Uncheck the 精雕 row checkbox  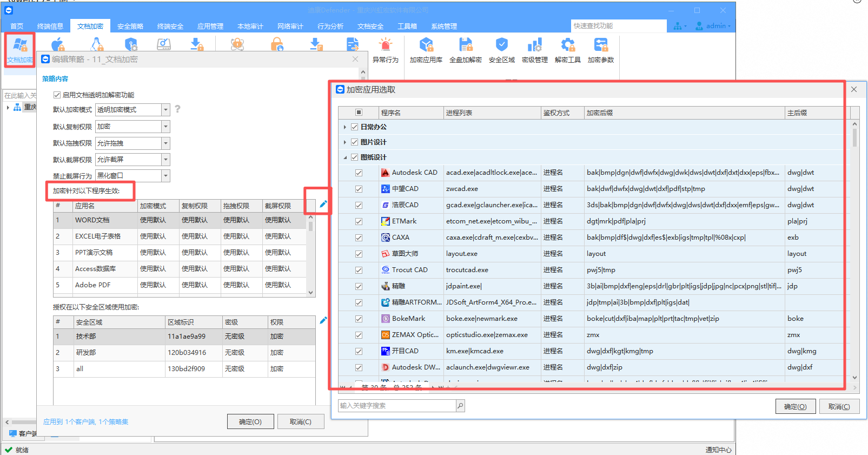click(x=359, y=286)
